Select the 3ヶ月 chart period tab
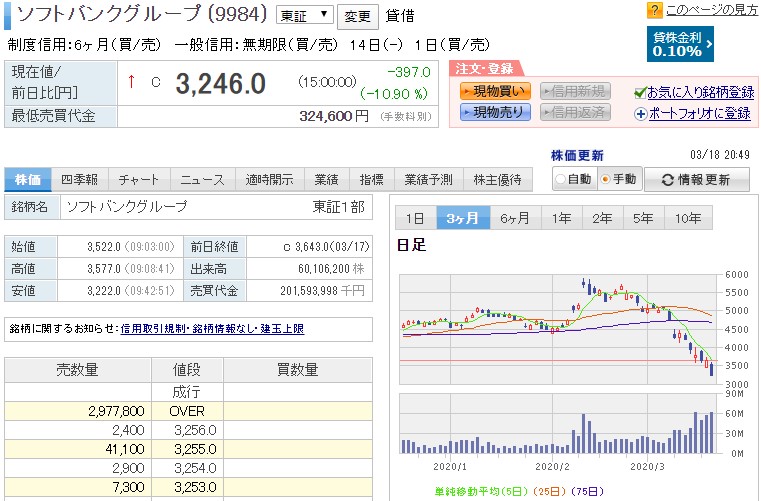 coord(463,218)
